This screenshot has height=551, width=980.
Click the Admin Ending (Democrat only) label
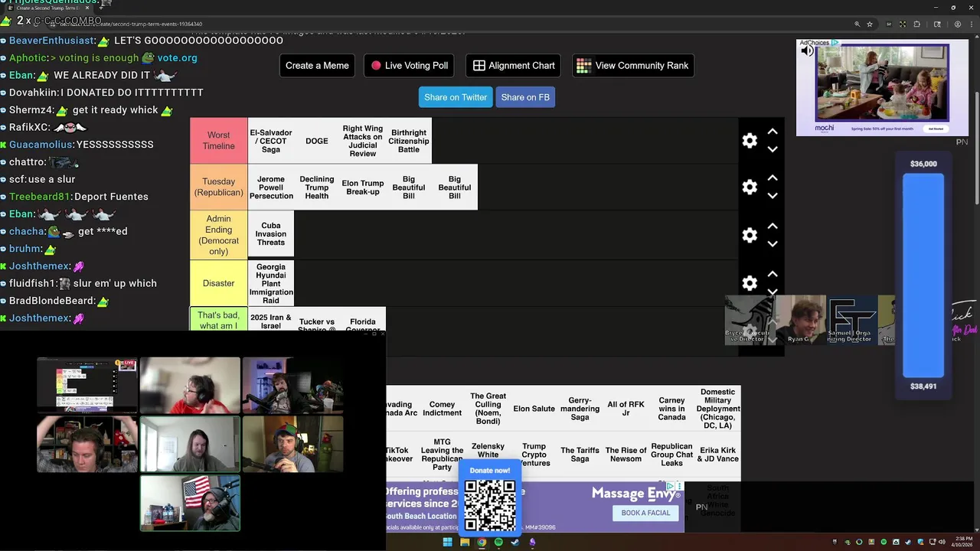coord(219,235)
